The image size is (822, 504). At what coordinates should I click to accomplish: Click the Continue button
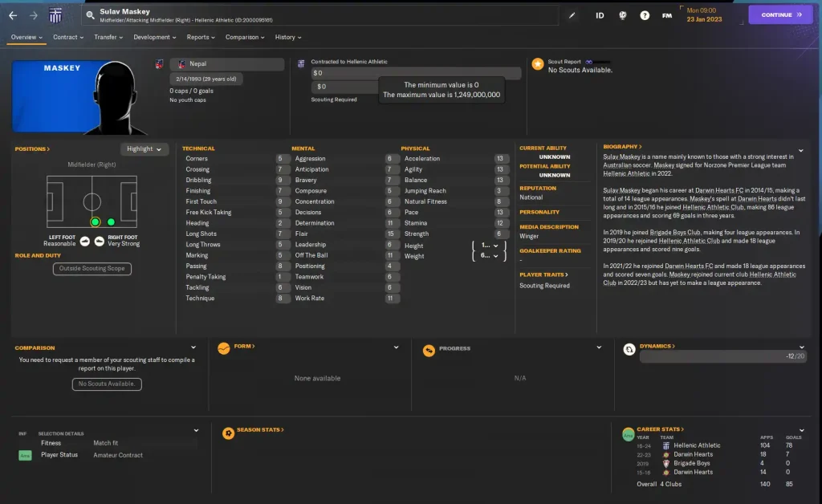[x=780, y=14]
